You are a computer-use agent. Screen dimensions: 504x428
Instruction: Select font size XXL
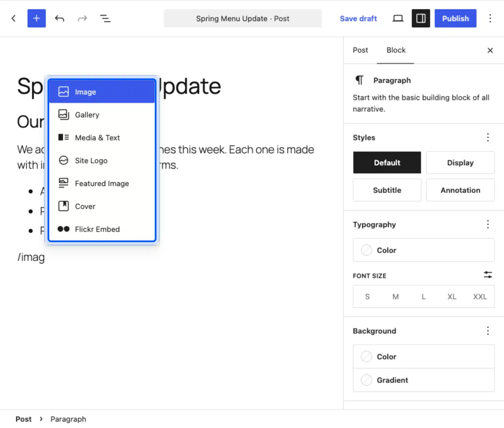tap(480, 296)
